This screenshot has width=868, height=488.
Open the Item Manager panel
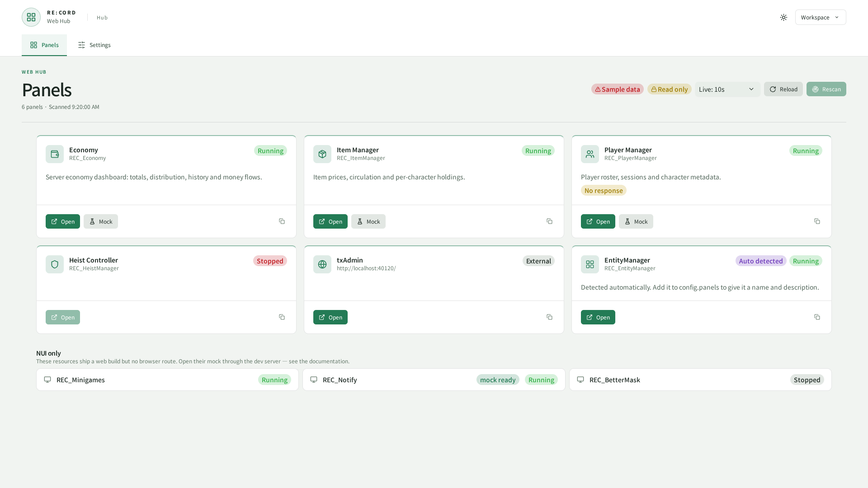(x=330, y=221)
